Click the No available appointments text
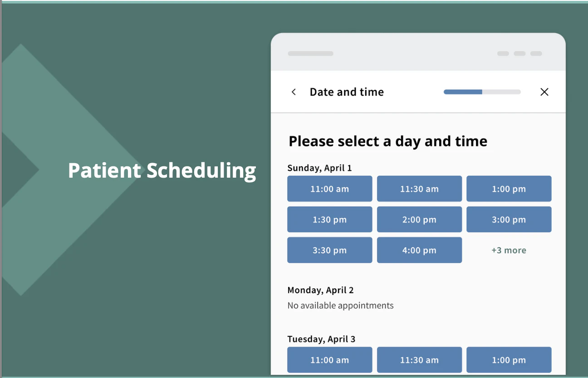Screen dimensions: 588x378 tap(340, 305)
